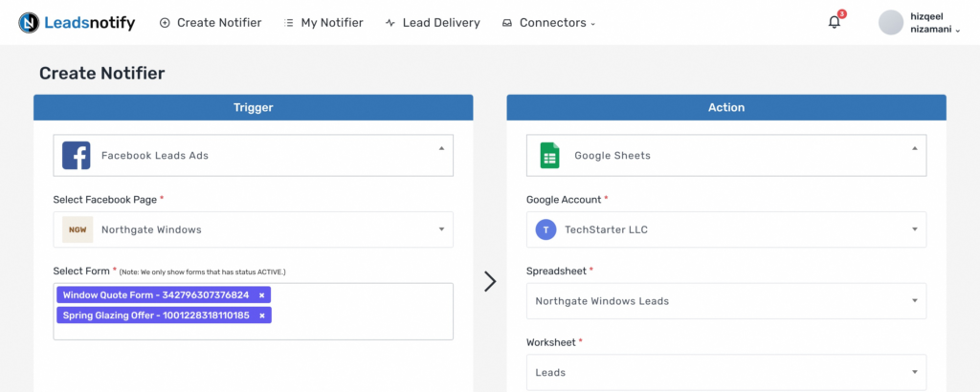Click the Google Sheets icon in Action
The height and width of the screenshot is (392, 980).
coord(549,156)
